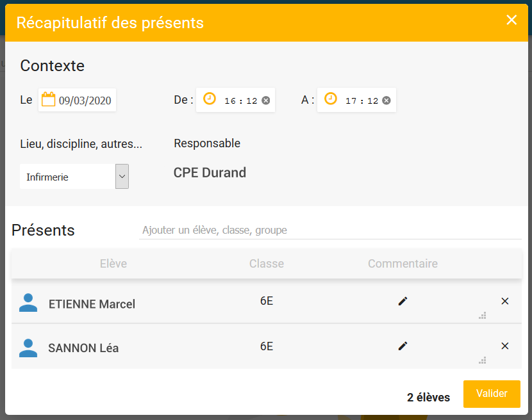The image size is (532, 420).
Task: Clear the start time 16:12
Action: (266, 101)
